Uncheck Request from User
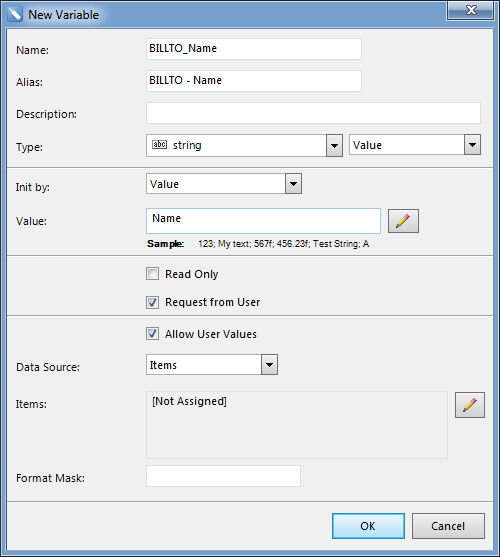This screenshot has width=500, height=557. (152, 302)
